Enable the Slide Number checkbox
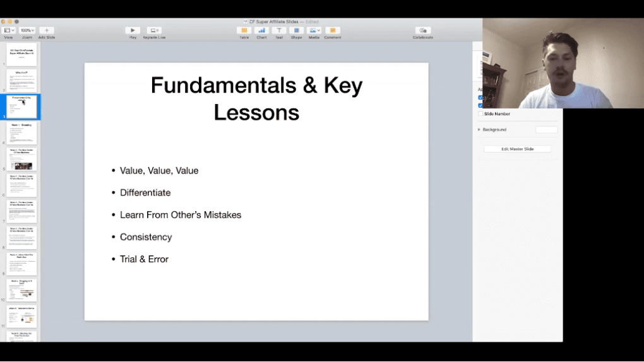The image size is (644, 362). click(480, 114)
